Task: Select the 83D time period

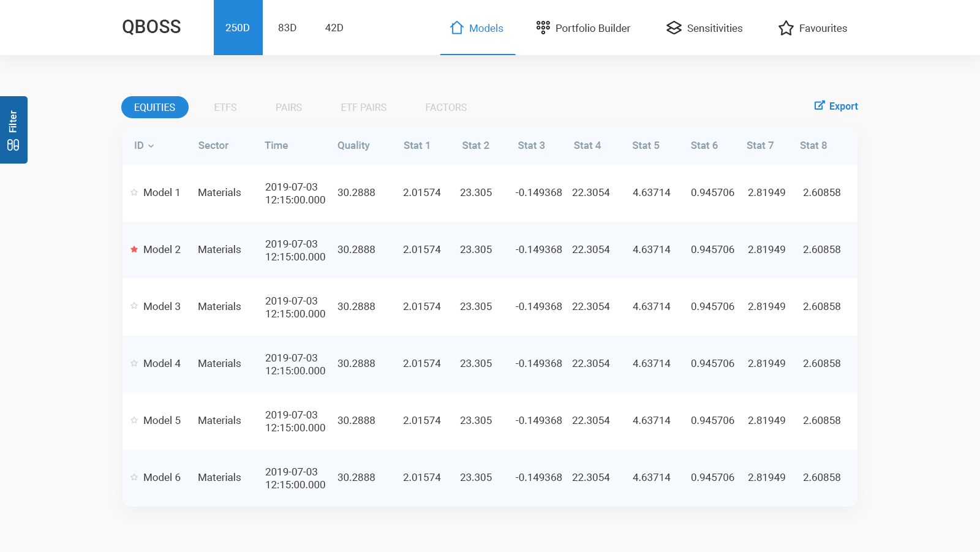Action: click(x=287, y=28)
